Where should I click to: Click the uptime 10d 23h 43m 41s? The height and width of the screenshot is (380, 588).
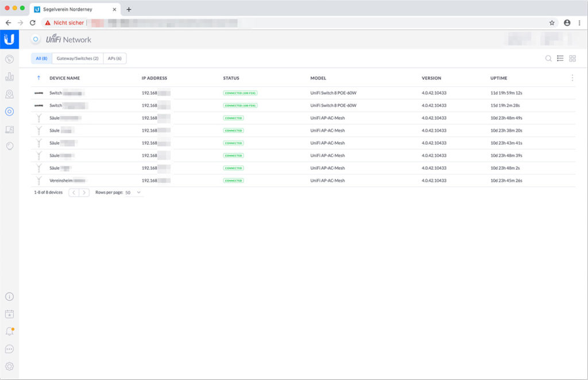(506, 143)
